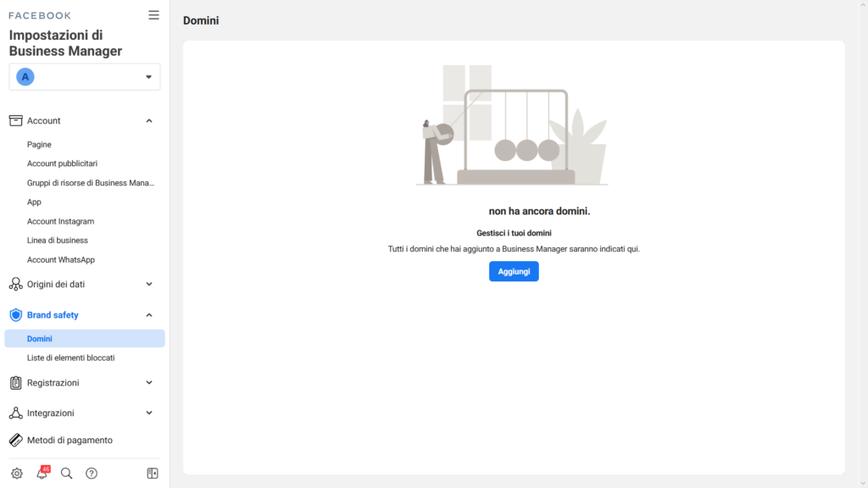
Task: Open notifications bell with 46 badge
Action: [42, 473]
